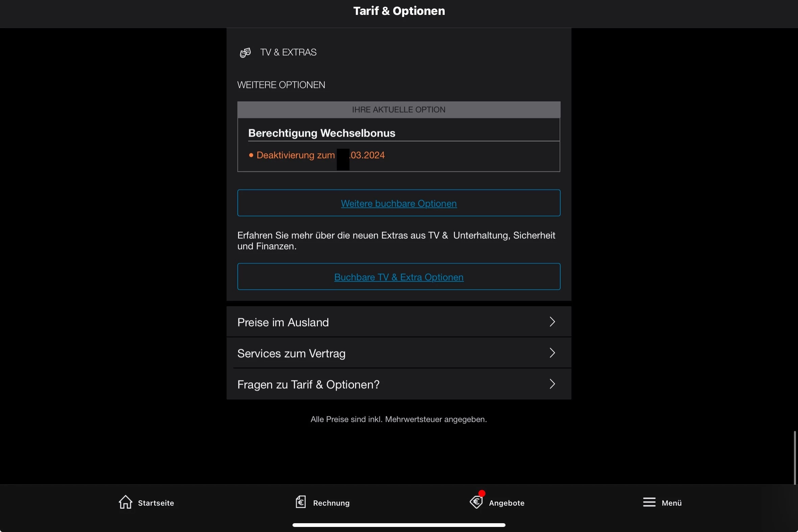Click the red notification badge on Angebote
Viewport: 798px width, 532px height.
(482, 493)
